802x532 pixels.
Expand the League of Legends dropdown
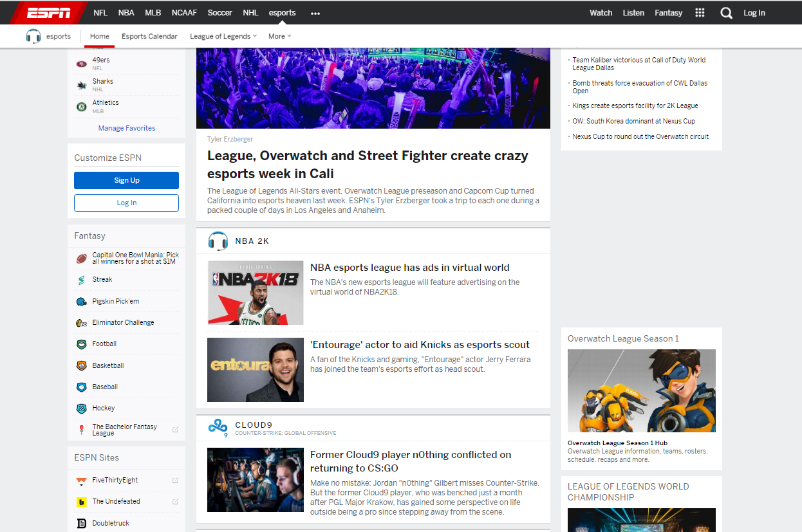(x=223, y=36)
